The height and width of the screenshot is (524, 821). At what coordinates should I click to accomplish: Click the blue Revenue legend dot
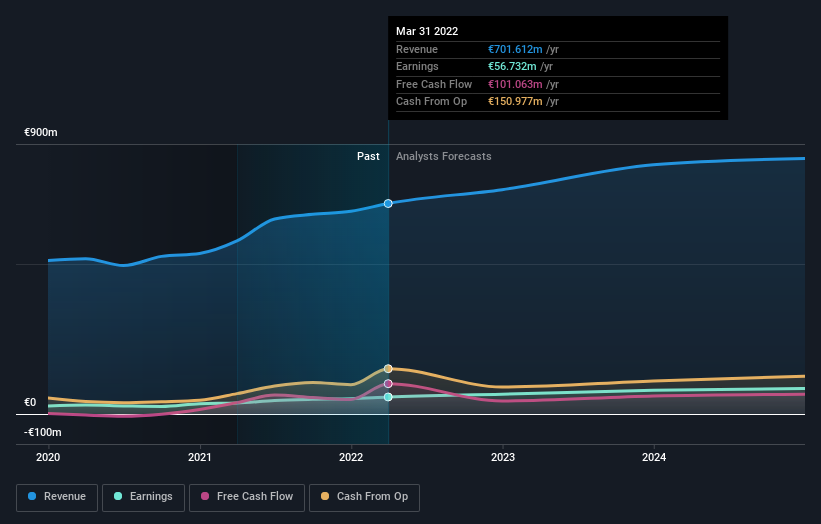pos(32,496)
